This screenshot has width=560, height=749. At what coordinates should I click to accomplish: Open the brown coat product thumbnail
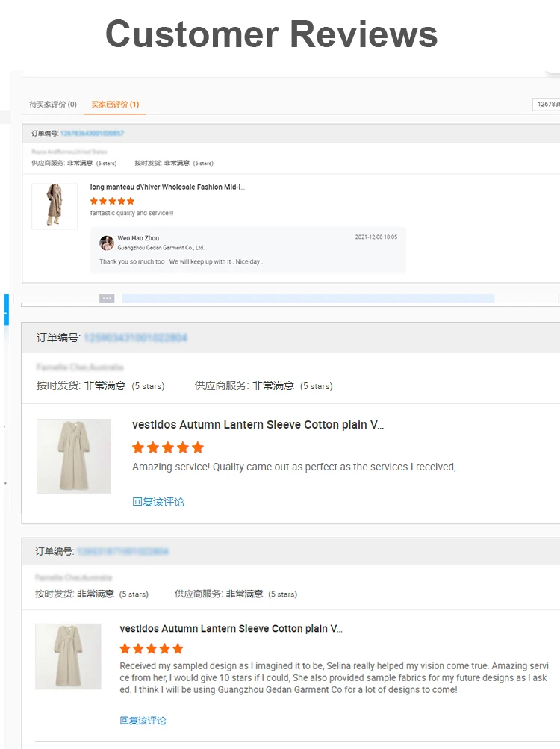[x=55, y=206]
